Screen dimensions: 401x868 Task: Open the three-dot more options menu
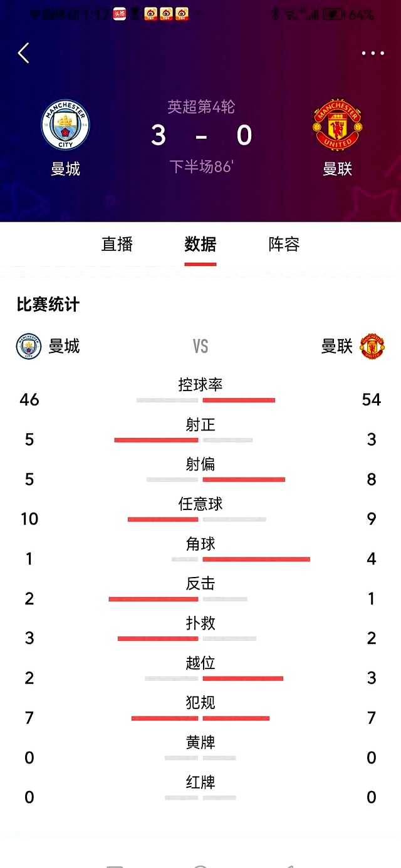pos(373,53)
